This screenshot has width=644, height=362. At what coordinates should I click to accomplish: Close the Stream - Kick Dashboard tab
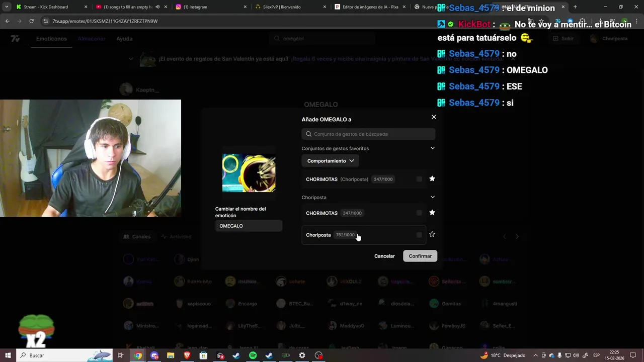point(86,7)
